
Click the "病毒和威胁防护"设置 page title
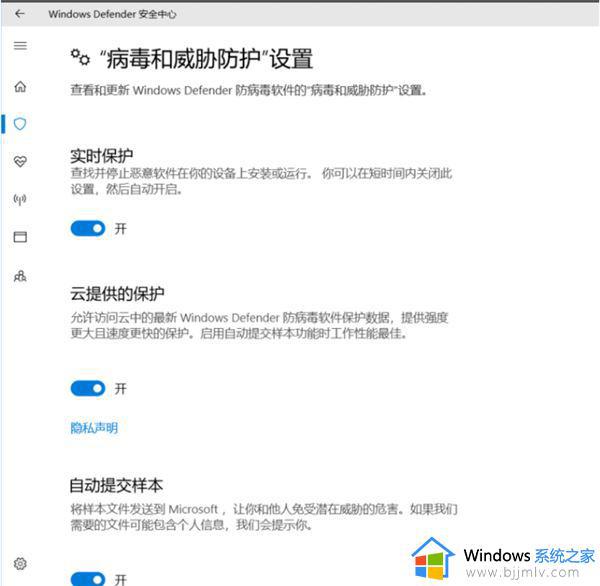207,59
